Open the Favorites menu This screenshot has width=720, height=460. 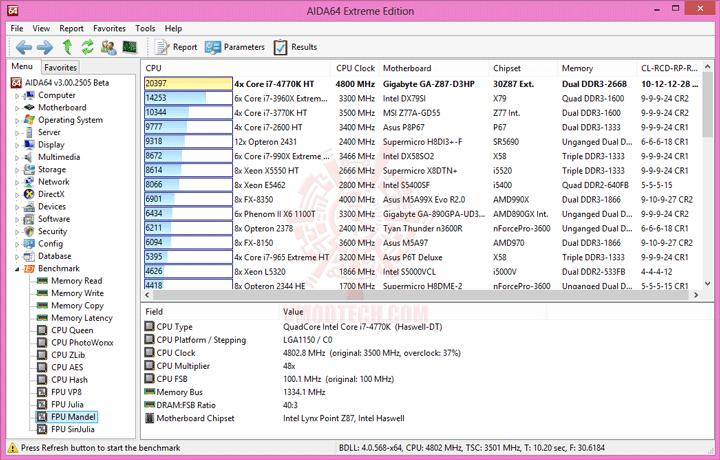pos(109,28)
